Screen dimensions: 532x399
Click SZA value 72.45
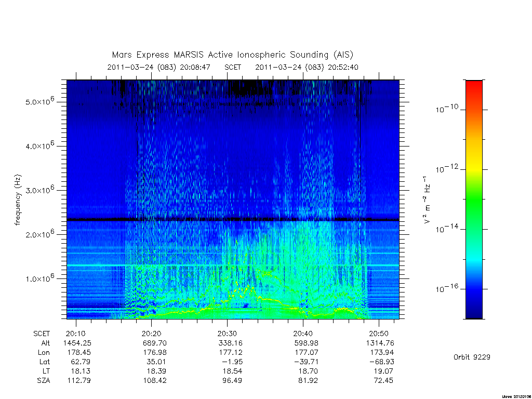point(384,380)
